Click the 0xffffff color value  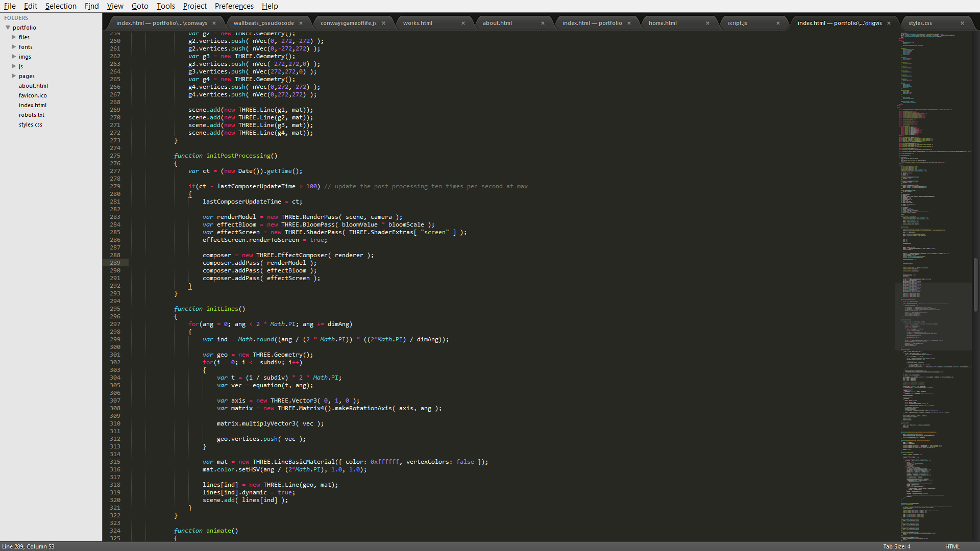tap(385, 462)
